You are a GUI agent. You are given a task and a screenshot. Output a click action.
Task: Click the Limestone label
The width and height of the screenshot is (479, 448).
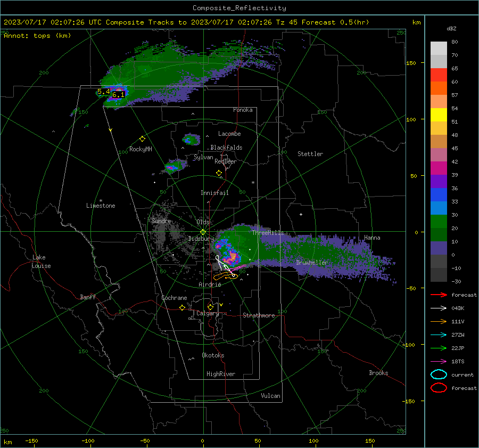(101, 206)
